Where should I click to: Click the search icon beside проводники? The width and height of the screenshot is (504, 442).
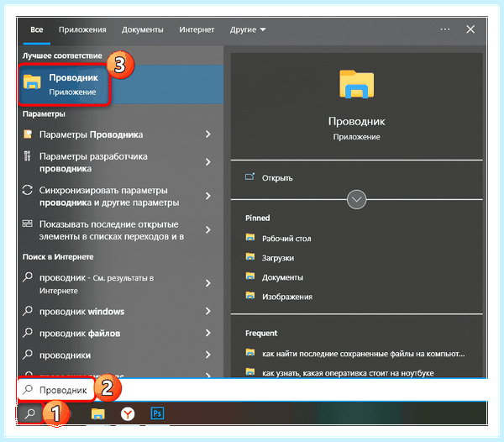tap(28, 355)
